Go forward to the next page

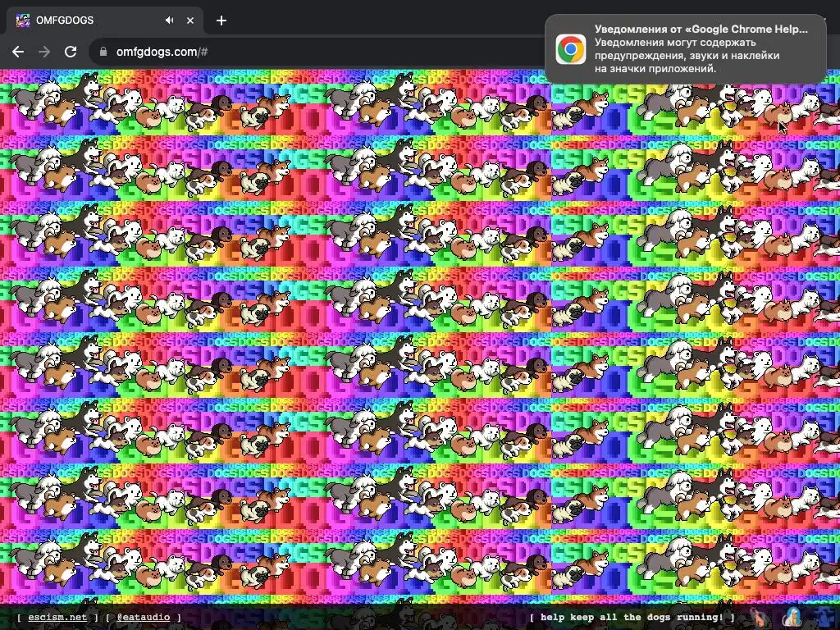[x=44, y=52]
